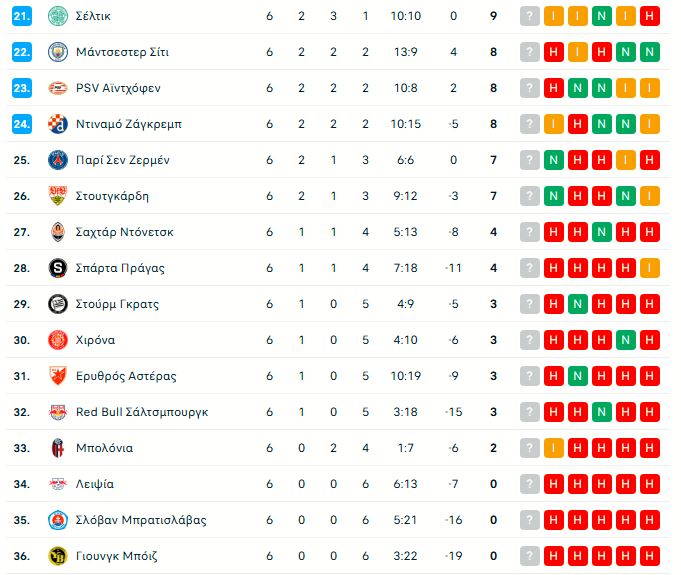
Task: Select the Μπολόνια team name
Action: click(104, 448)
